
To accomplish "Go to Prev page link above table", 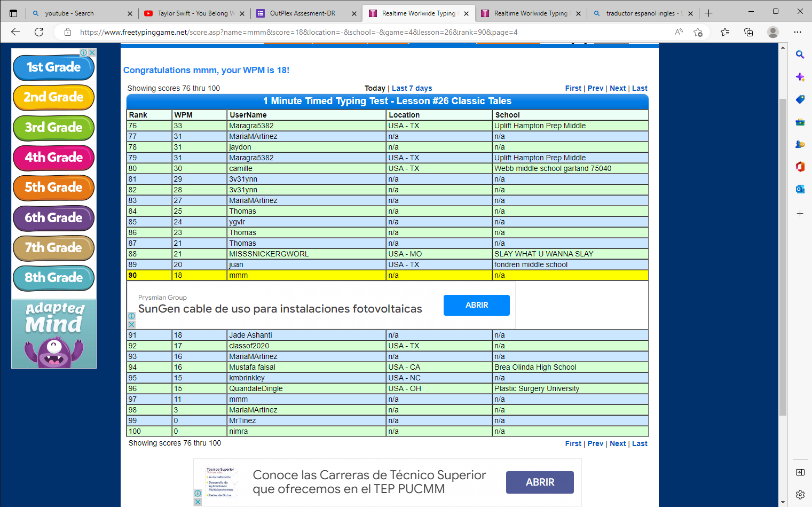I will point(595,88).
